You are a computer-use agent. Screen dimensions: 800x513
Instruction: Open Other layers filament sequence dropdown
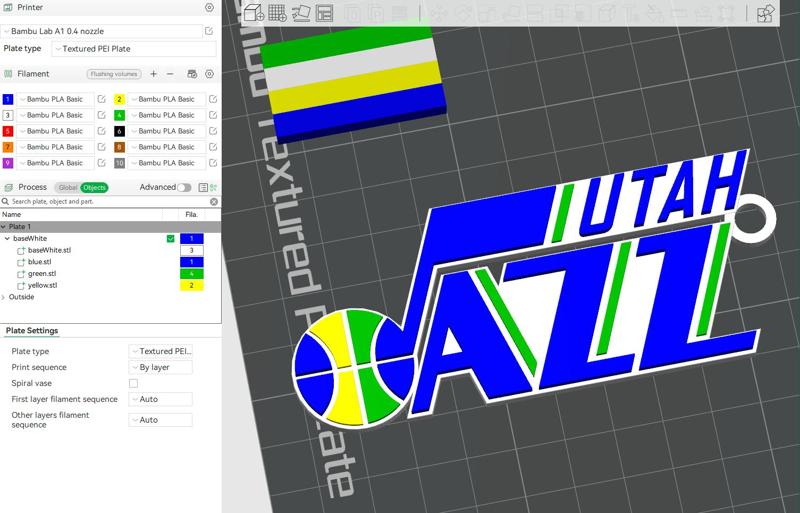click(161, 420)
